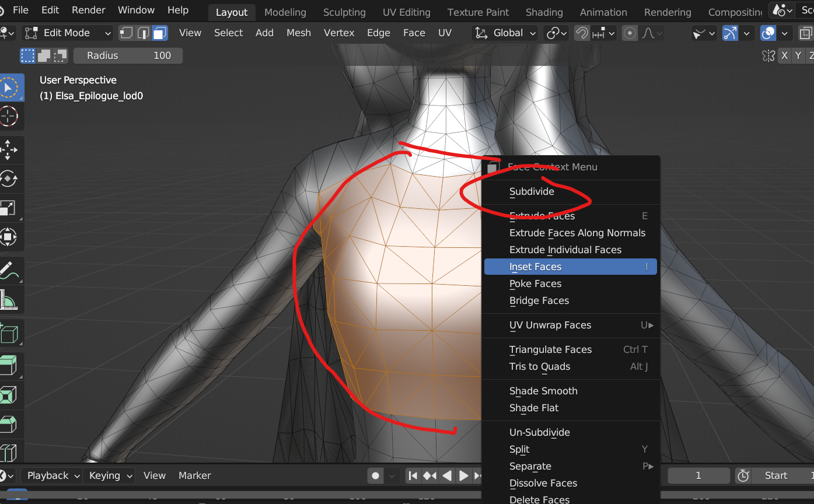This screenshot has width=814, height=504.
Task: Toggle viewport gizmos display
Action: pos(729,33)
